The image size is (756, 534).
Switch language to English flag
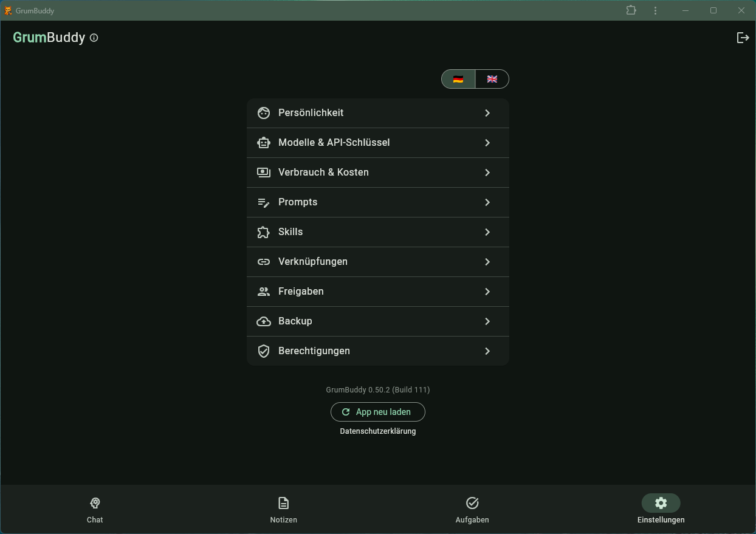(492, 79)
